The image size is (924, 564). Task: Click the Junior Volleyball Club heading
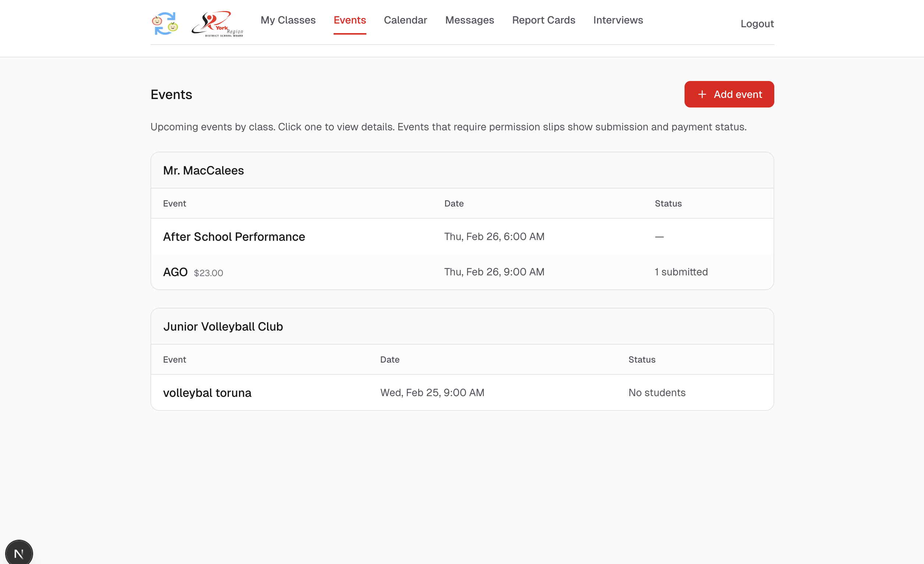(223, 327)
